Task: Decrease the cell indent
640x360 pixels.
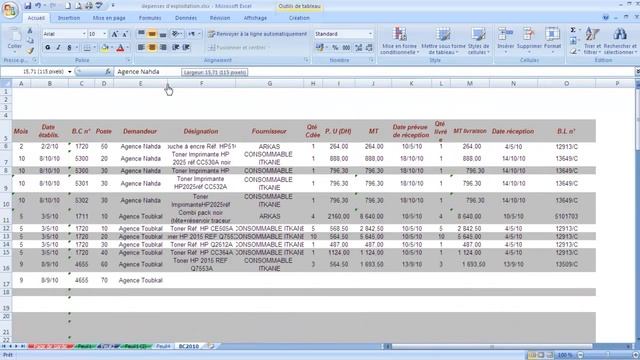Action: (176, 48)
